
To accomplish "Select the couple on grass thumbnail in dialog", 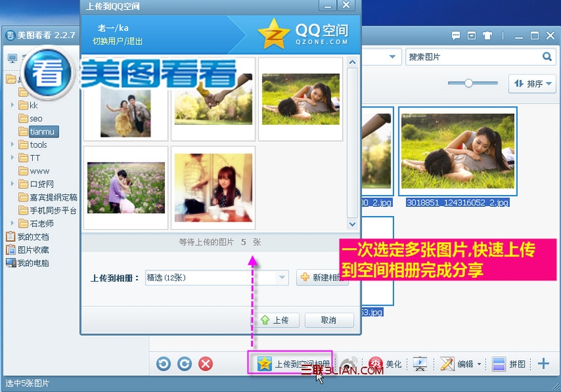I will 301,99.
